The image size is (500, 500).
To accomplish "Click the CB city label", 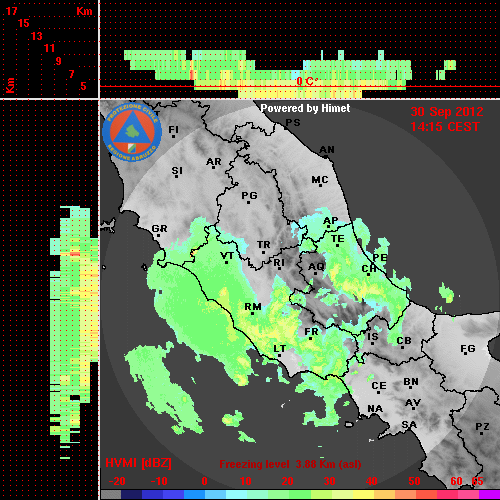I will click(404, 341).
